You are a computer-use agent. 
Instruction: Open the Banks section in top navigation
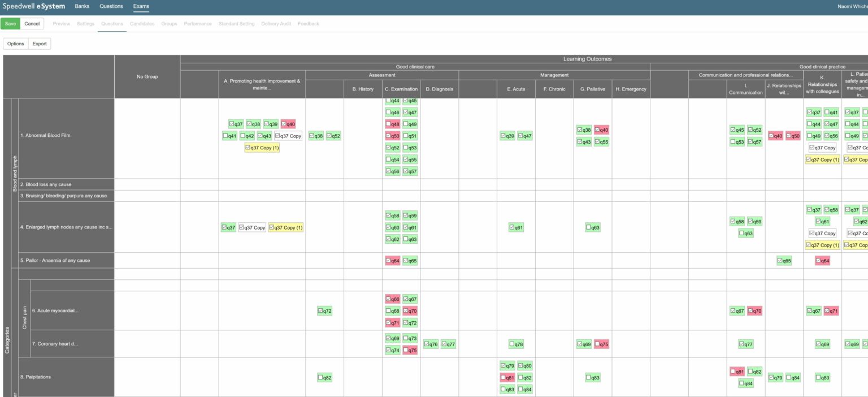tap(82, 6)
